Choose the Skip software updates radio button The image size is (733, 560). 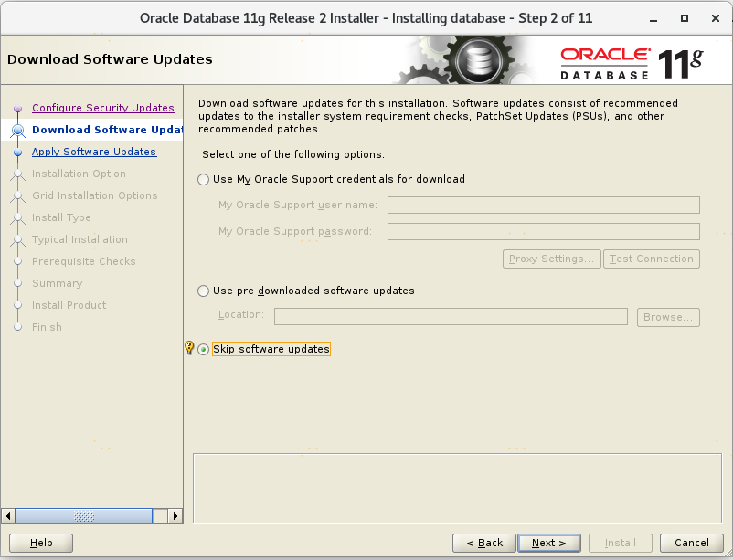(x=204, y=349)
